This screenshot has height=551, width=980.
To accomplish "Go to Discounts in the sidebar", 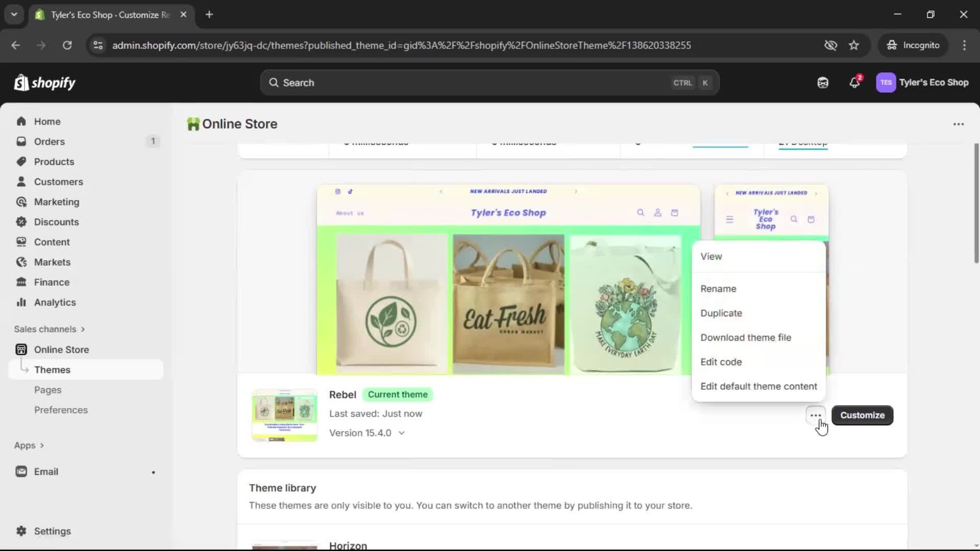I will point(56,222).
